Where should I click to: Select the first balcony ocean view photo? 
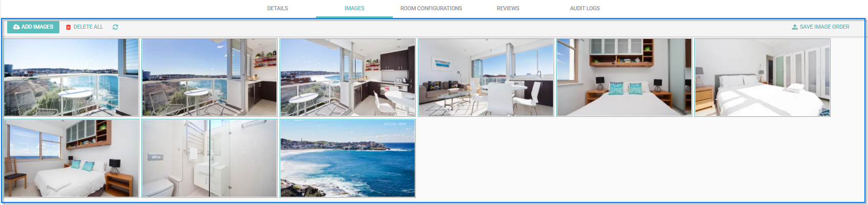[x=71, y=77]
